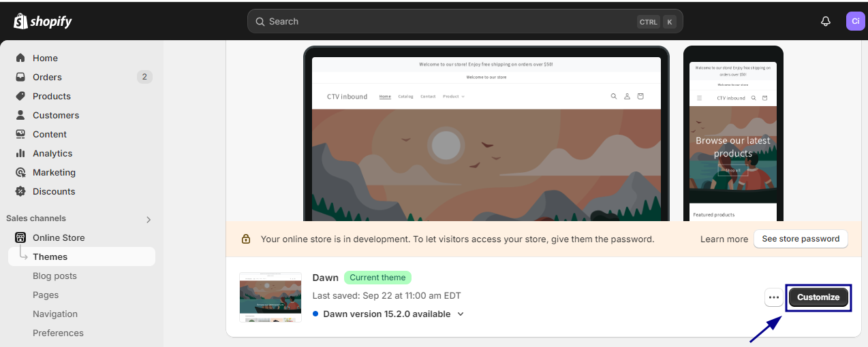Open the three-dot menu for Dawn theme
Viewport: 868px width, 347px height.
click(x=773, y=297)
